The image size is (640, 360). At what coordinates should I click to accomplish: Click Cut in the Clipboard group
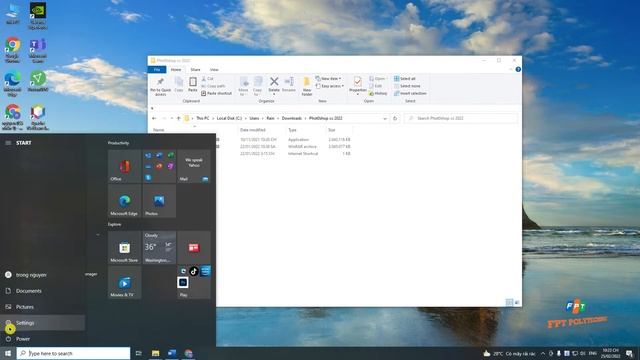tap(208, 78)
